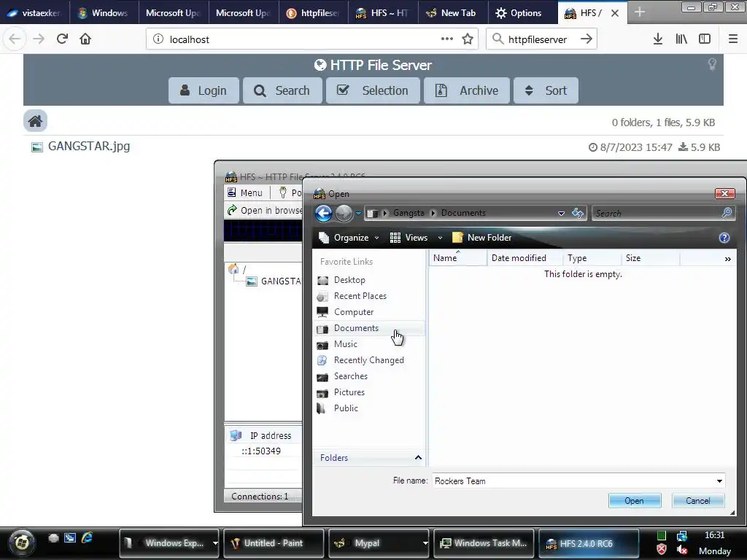Go to the browser home page
Screen dimensions: 747x560
coord(85,39)
